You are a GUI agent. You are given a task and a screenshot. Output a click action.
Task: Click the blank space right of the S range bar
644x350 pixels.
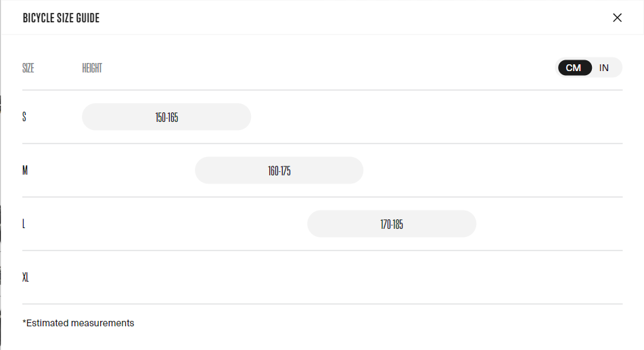pos(433,117)
